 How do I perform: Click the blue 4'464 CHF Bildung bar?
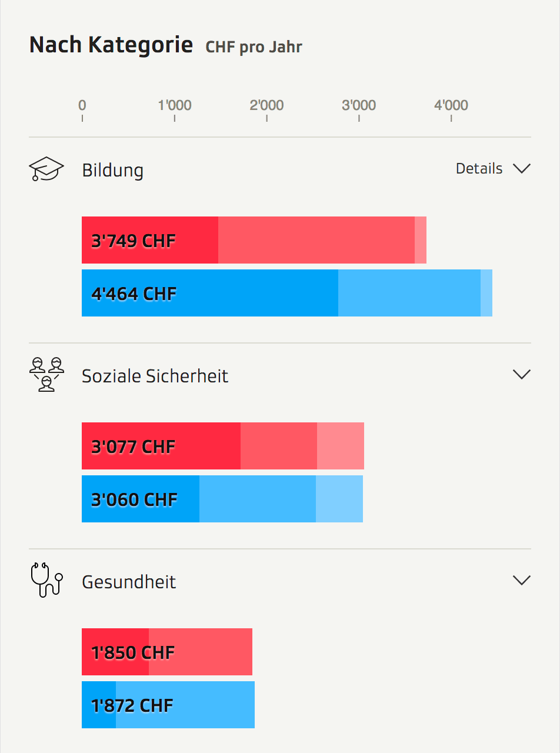coord(287,293)
